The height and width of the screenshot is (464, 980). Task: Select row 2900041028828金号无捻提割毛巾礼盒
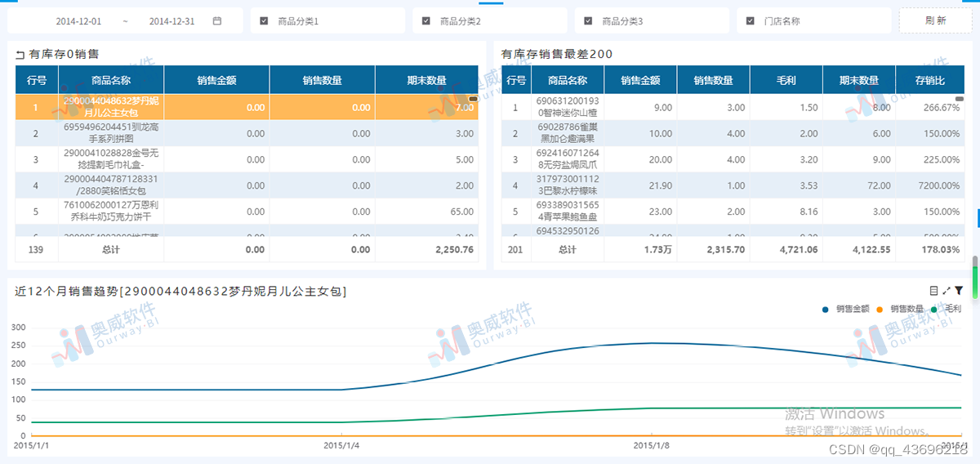click(247, 159)
